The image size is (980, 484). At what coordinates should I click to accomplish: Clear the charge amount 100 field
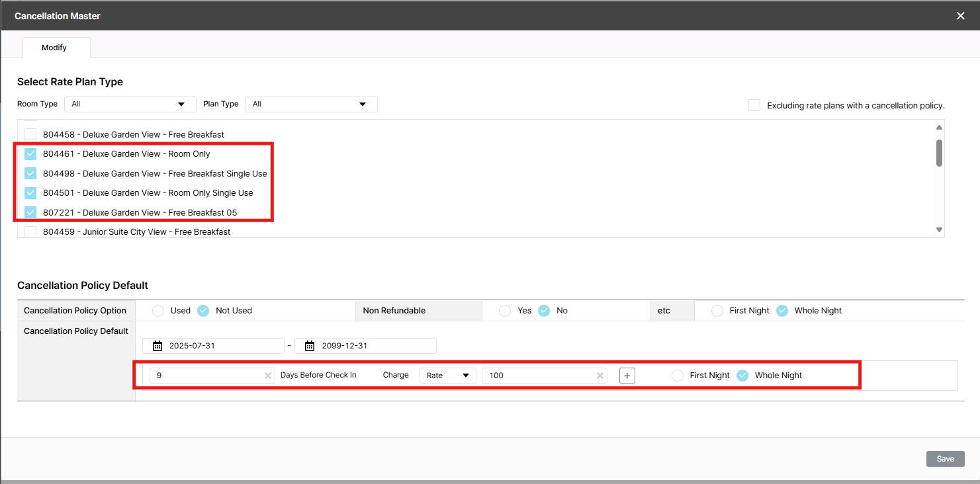(600, 376)
